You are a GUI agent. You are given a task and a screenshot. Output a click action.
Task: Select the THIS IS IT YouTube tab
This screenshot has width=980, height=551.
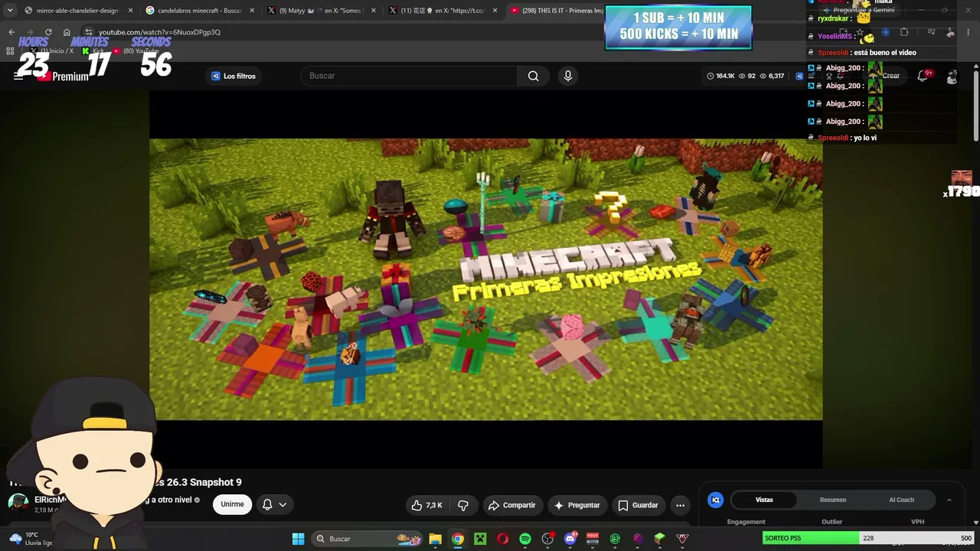557,11
